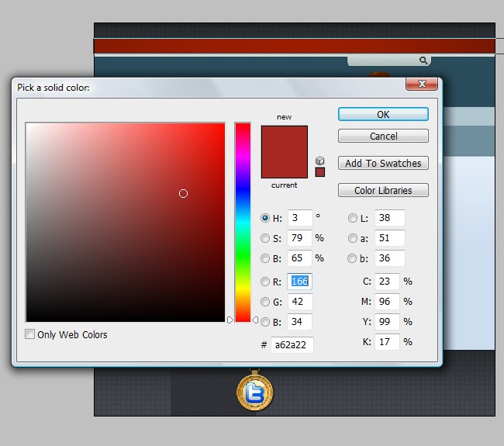The width and height of the screenshot is (504, 446).
Task: Click the brightness 65 percent field
Action: (x=299, y=258)
